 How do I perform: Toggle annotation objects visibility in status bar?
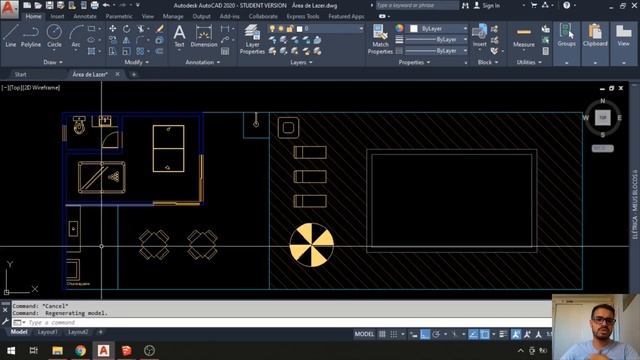pos(516,334)
